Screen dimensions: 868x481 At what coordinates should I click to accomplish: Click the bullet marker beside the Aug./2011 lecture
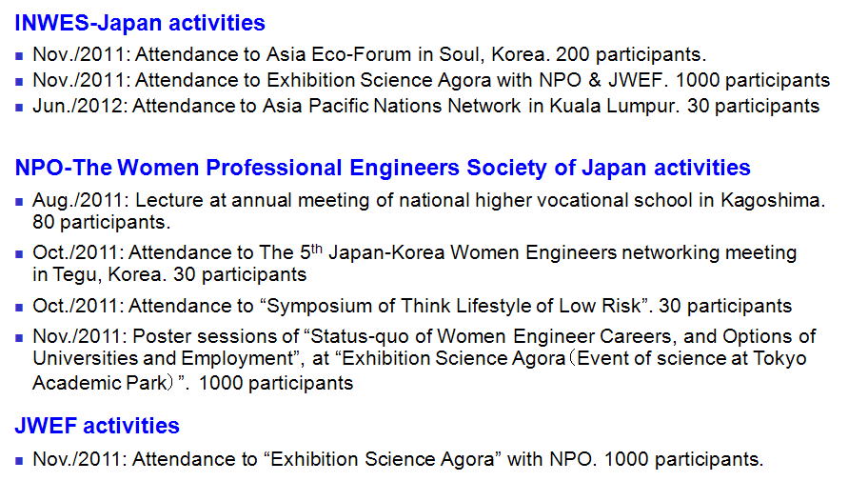tap(20, 202)
